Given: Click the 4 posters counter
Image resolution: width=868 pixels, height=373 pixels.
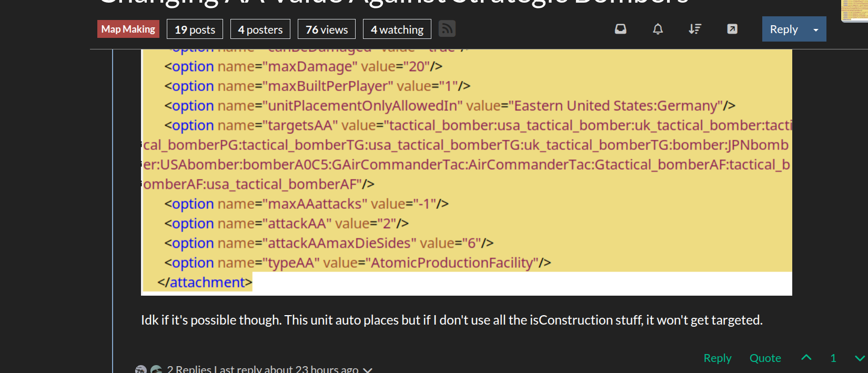Looking at the screenshot, I should click(260, 29).
